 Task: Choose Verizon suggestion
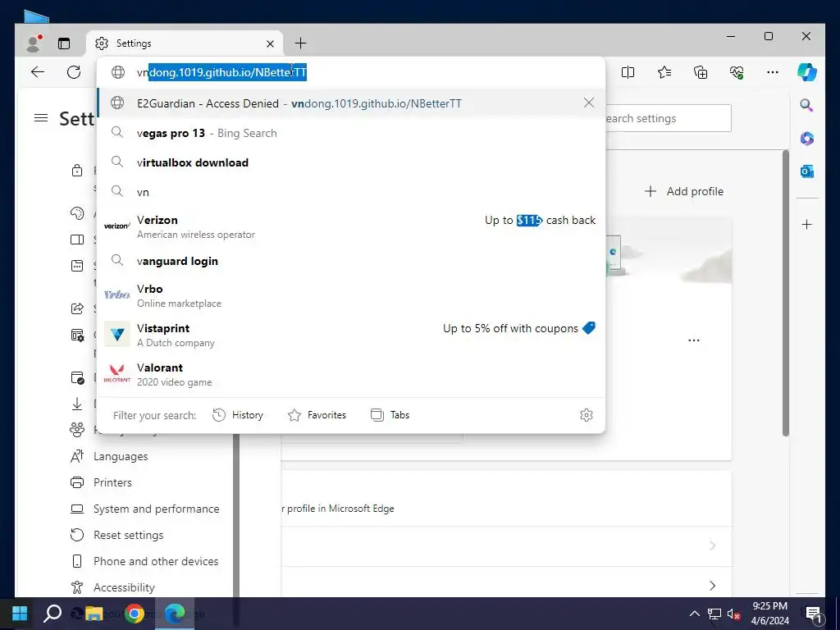(351, 226)
